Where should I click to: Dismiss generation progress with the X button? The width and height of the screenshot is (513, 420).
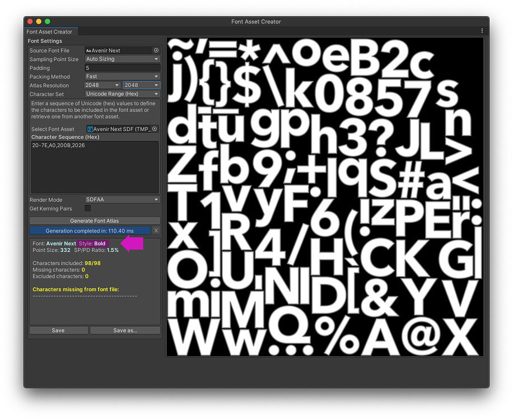point(156,231)
